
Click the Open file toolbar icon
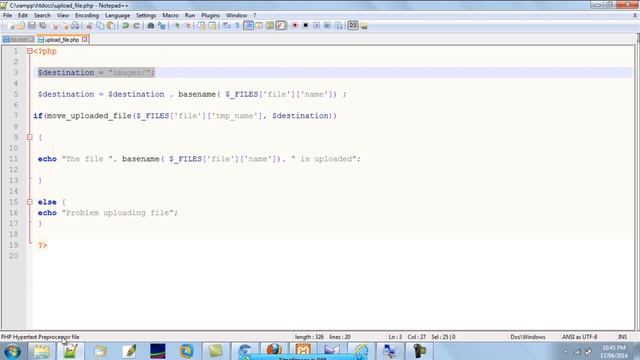(21, 26)
